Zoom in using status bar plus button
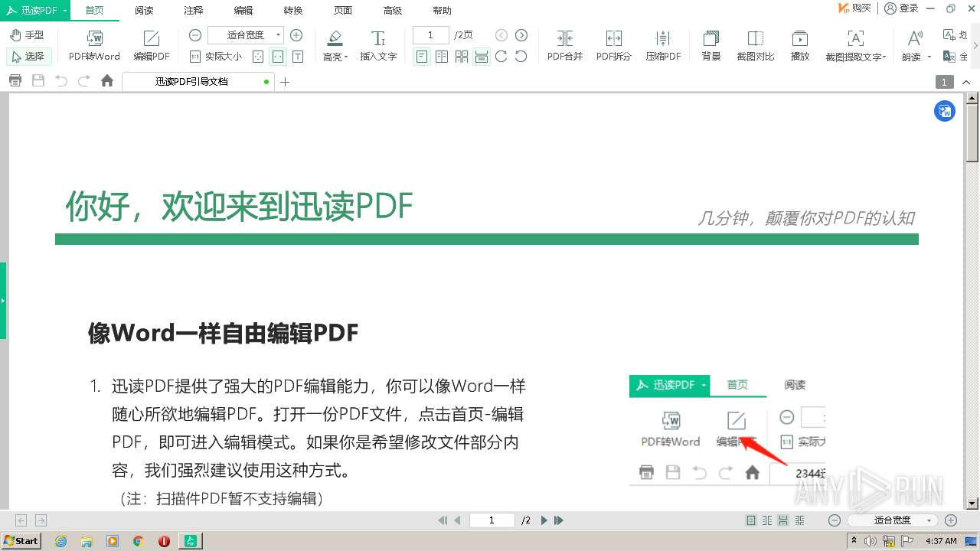This screenshot has height=551, width=980. pos(951,520)
